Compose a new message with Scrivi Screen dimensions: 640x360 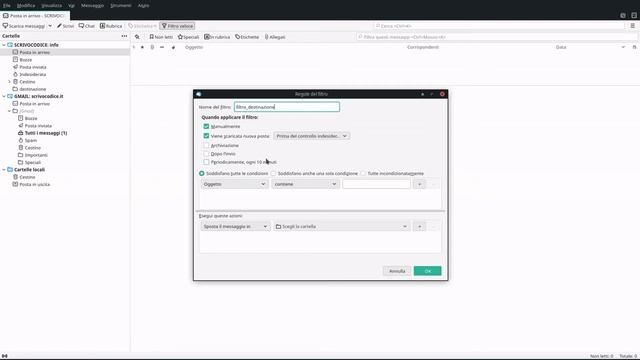tap(65, 26)
